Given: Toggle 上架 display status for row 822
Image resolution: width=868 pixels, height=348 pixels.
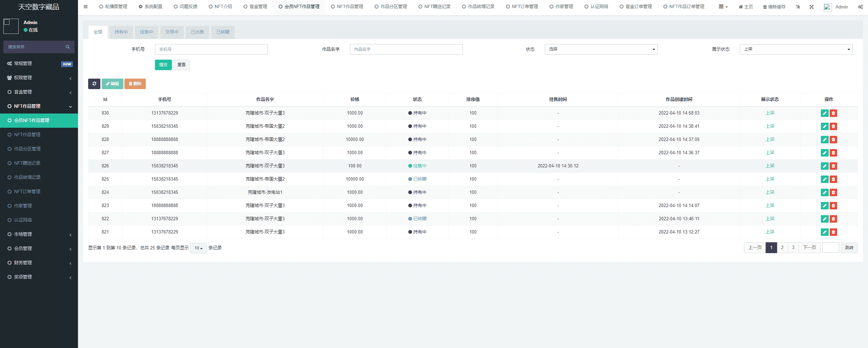Looking at the screenshot, I should (x=770, y=219).
